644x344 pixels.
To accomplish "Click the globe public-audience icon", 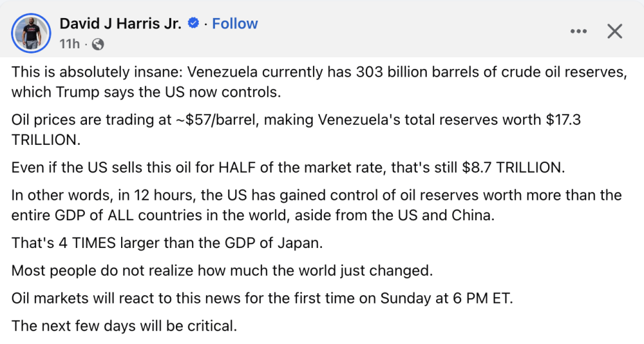I will [97, 44].
